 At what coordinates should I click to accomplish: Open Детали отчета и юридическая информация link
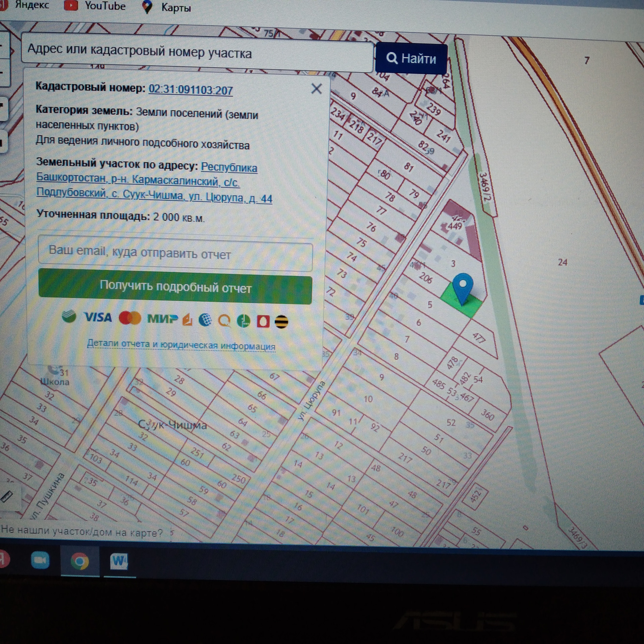[181, 345]
